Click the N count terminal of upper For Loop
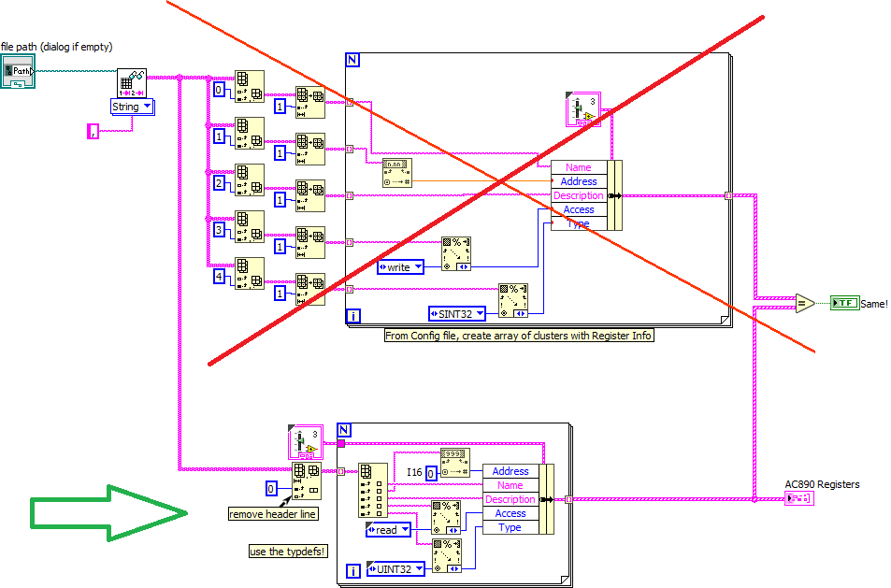The height and width of the screenshot is (588, 891). click(352, 60)
